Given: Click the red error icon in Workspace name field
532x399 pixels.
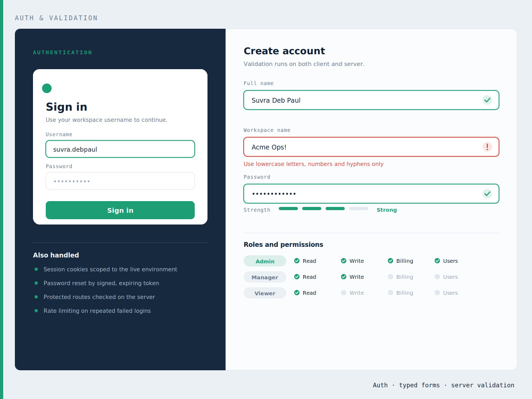Looking at the screenshot, I should tap(487, 147).
